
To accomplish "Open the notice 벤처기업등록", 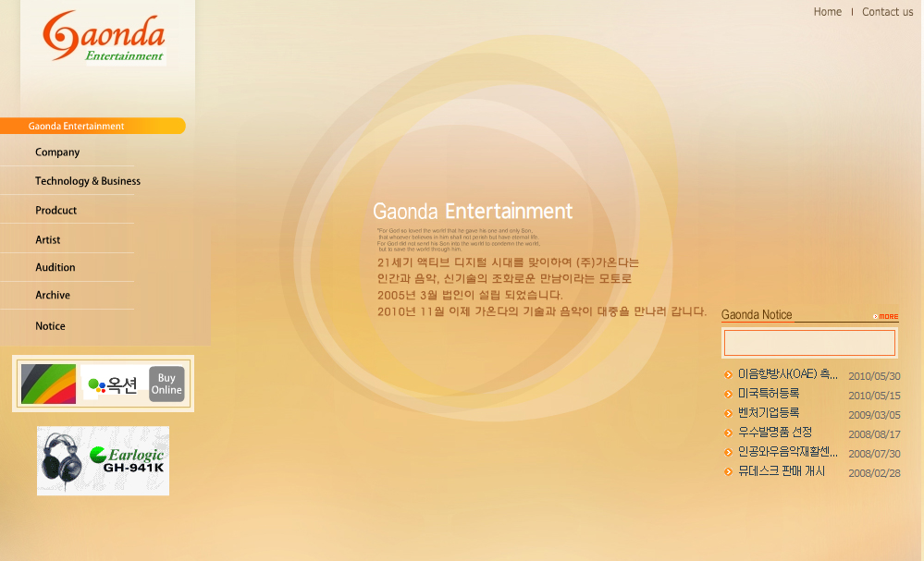I will pyautogui.click(x=769, y=413).
